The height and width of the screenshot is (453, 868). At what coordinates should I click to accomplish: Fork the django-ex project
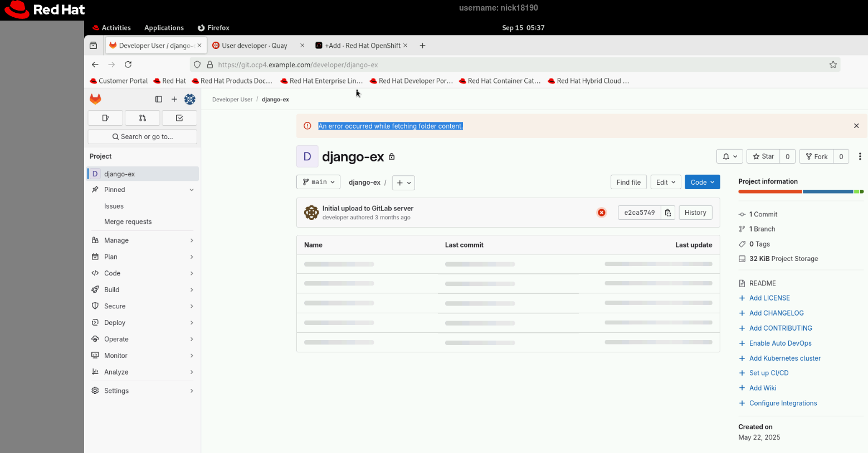click(x=817, y=156)
